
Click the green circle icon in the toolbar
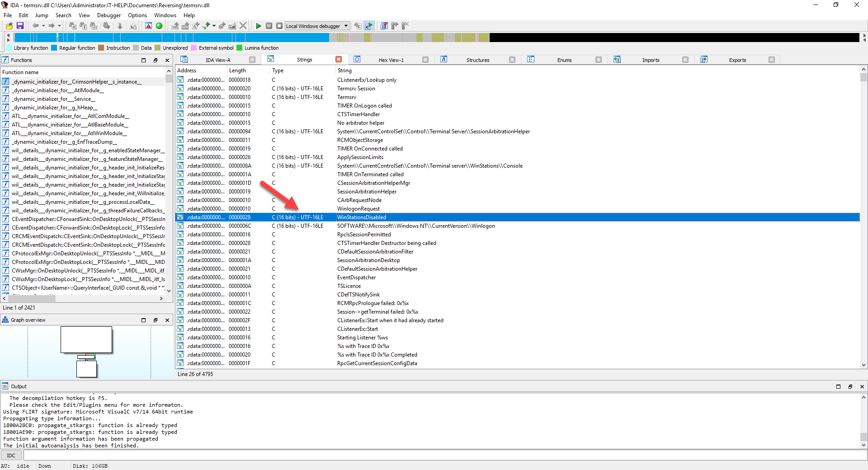coord(159,26)
